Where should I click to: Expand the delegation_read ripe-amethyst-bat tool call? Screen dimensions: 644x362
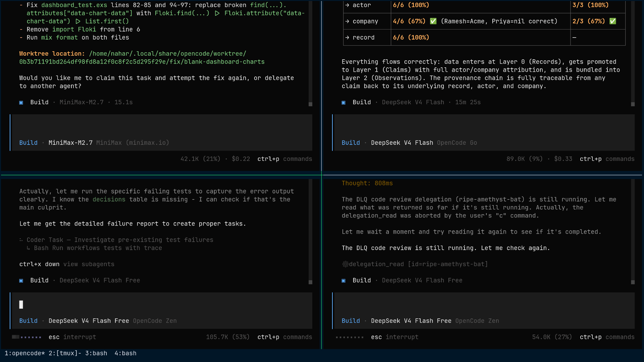(415, 264)
